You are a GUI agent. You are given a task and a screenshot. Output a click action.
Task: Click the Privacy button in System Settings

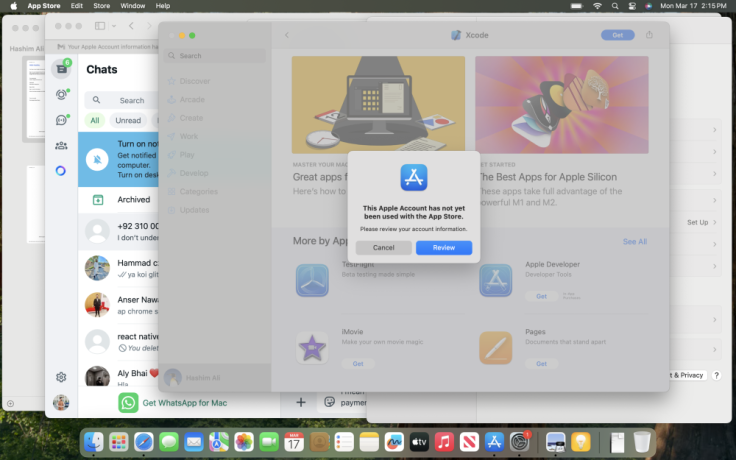click(687, 375)
